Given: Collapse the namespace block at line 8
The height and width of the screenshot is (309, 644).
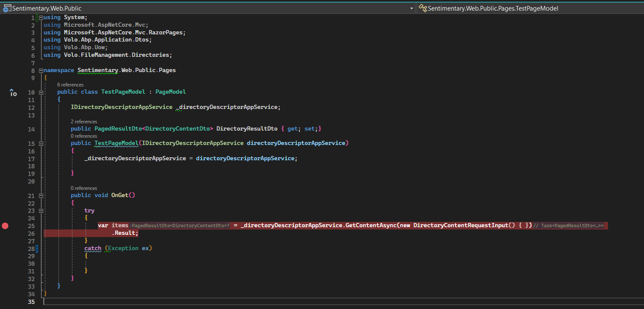Looking at the screenshot, I should pos(41,70).
